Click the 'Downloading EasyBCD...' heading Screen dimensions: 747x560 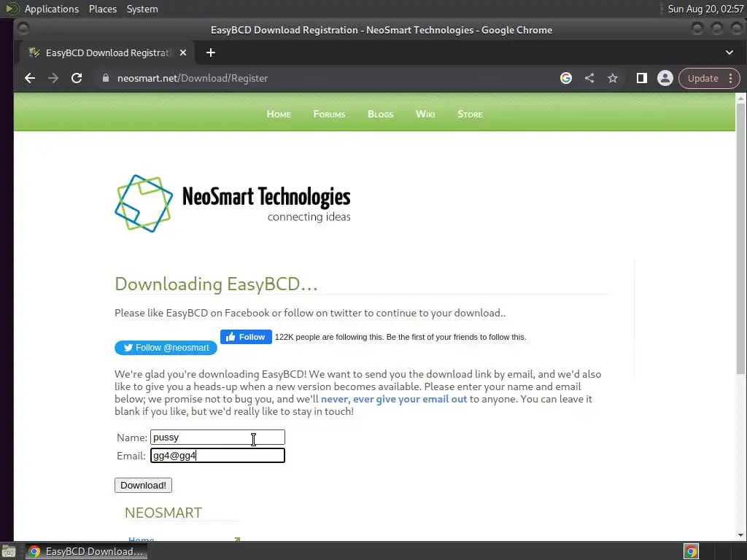point(216,284)
